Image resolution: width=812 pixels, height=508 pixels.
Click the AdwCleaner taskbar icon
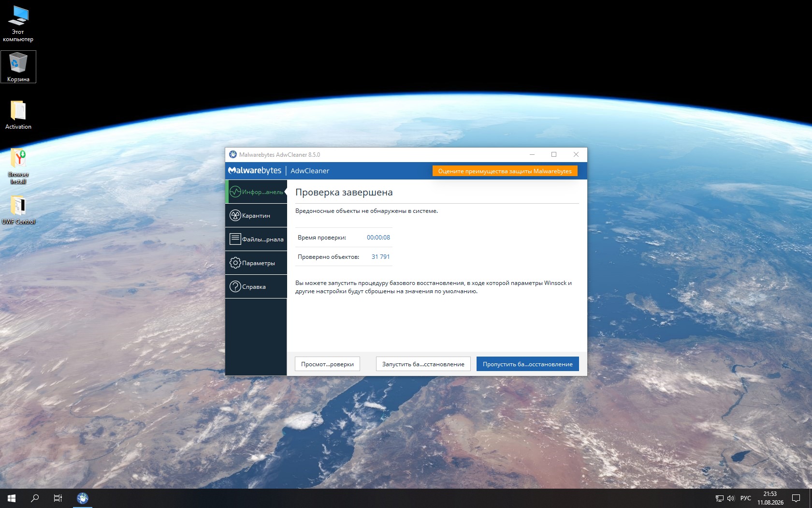pyautogui.click(x=83, y=498)
